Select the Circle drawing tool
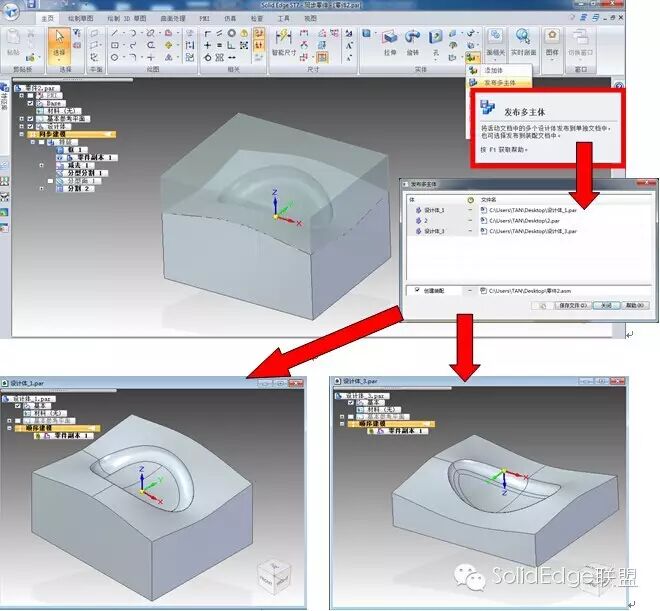 click(114, 57)
